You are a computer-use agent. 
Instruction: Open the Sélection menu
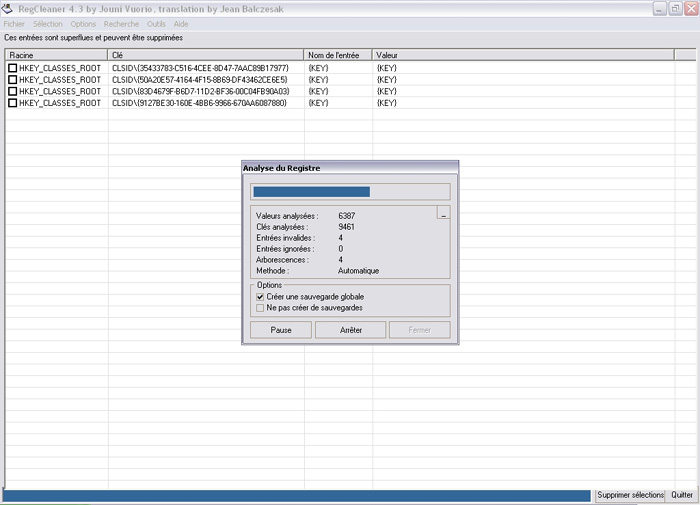[x=47, y=24]
